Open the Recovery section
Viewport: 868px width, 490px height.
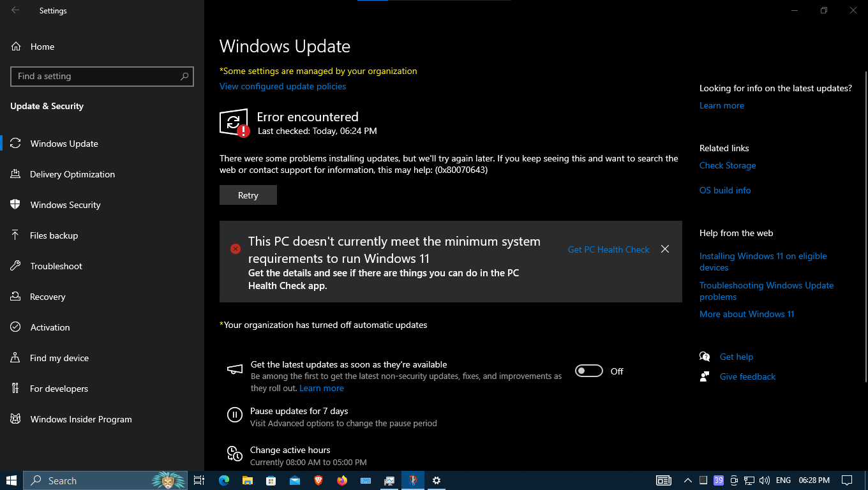48,296
